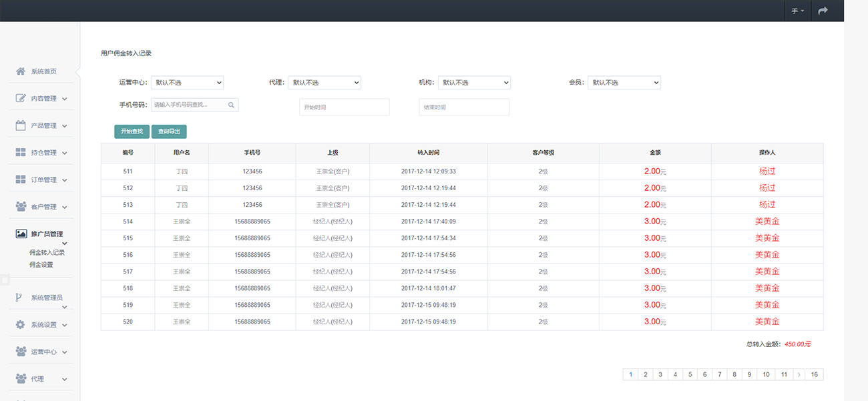Click operator 杨过 in row 511

click(x=767, y=171)
